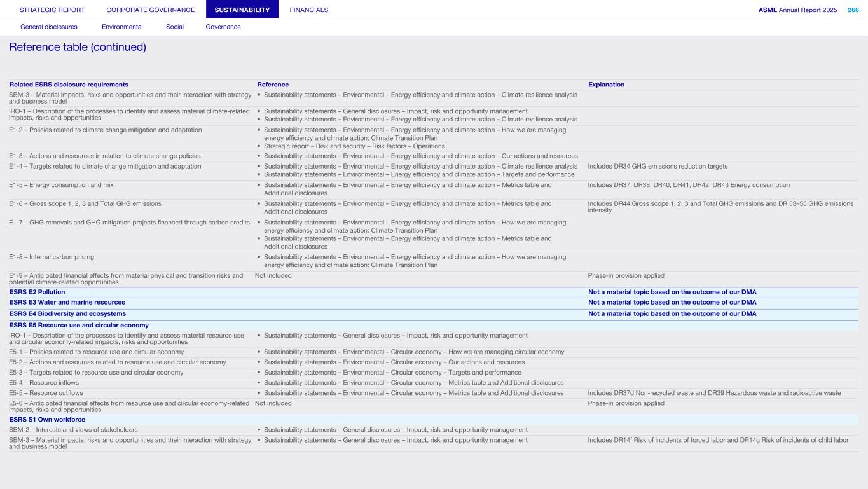Click the ASML Annual Report 2025 title
Image resolution: width=868 pixels, height=489 pixels.
click(797, 10)
